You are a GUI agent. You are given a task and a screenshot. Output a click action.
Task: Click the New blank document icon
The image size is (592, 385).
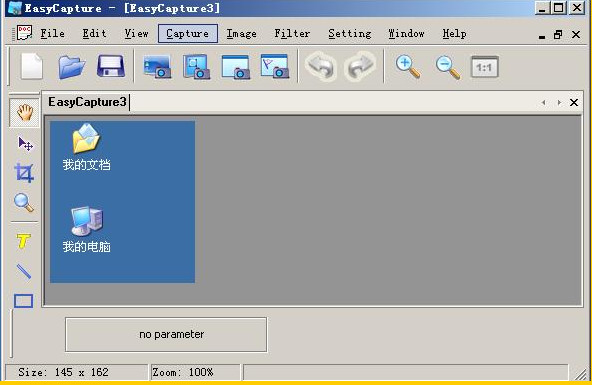click(32, 66)
